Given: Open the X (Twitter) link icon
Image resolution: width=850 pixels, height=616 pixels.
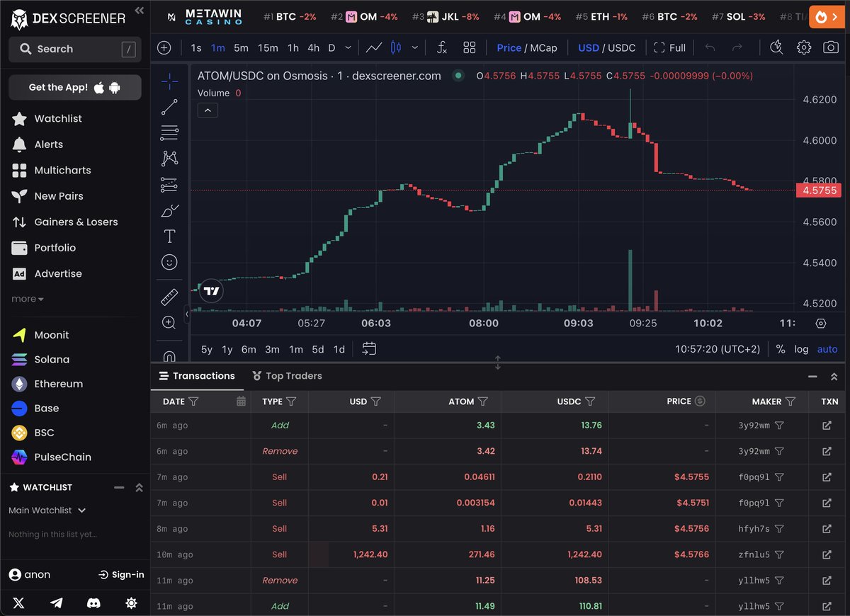Looking at the screenshot, I should (18, 603).
